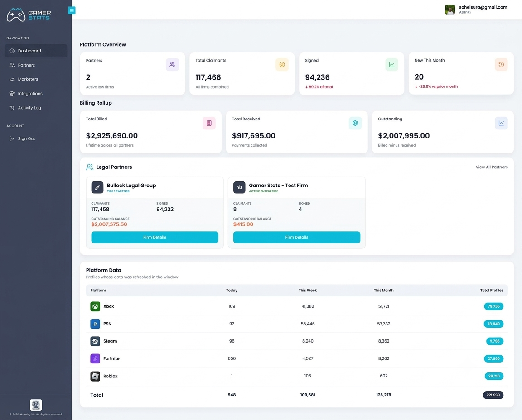Click the Gamer Stats logo
The height and width of the screenshot is (420, 522).
click(x=29, y=15)
